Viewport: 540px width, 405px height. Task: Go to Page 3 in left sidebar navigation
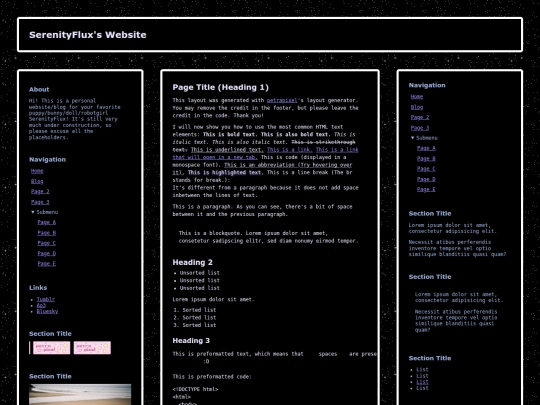40,202
